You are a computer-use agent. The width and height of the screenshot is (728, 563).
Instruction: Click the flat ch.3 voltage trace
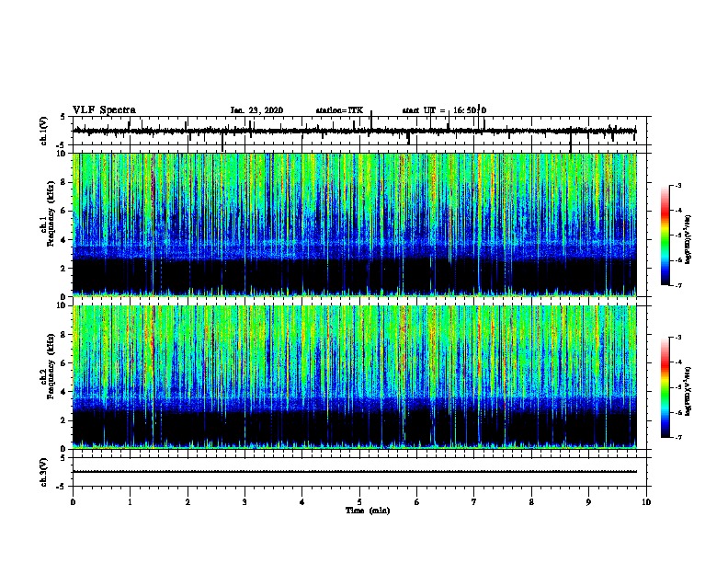click(354, 472)
